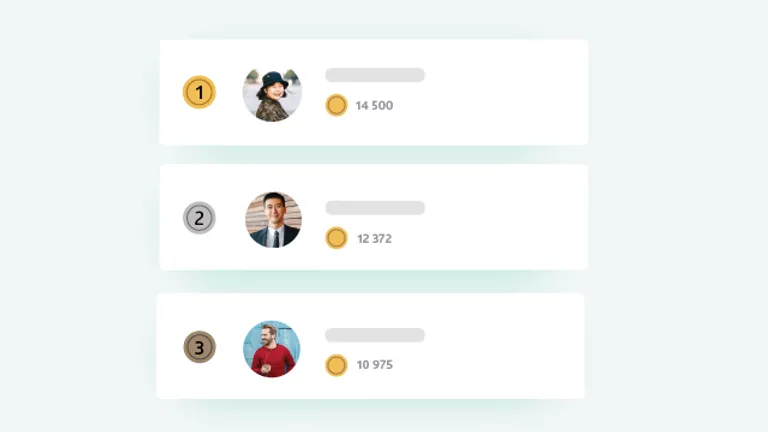
Task: Click the second-place player's name placeholder bar
Action: (375, 208)
